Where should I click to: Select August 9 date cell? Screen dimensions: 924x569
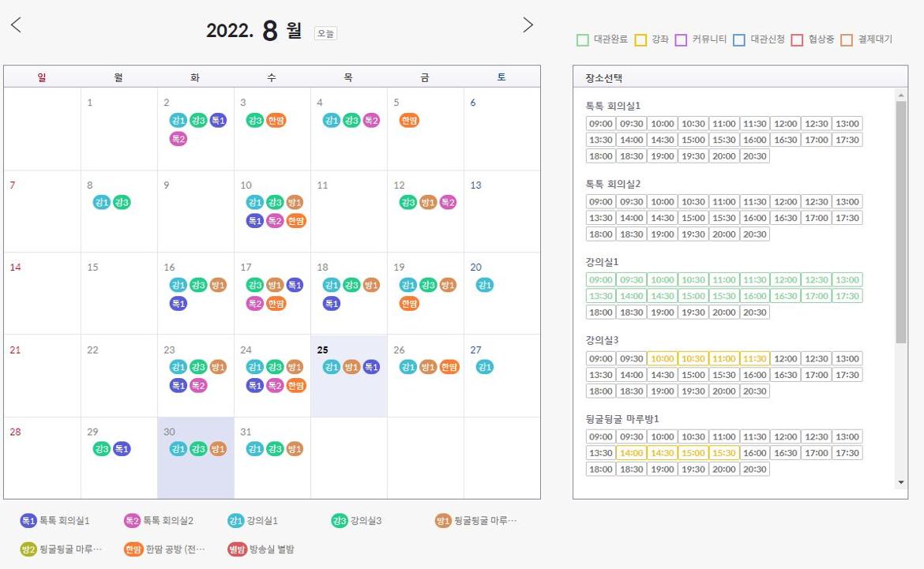click(x=195, y=212)
